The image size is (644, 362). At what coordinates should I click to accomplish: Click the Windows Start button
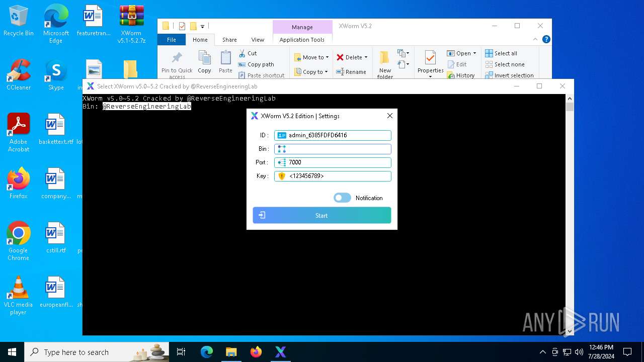pyautogui.click(x=12, y=352)
